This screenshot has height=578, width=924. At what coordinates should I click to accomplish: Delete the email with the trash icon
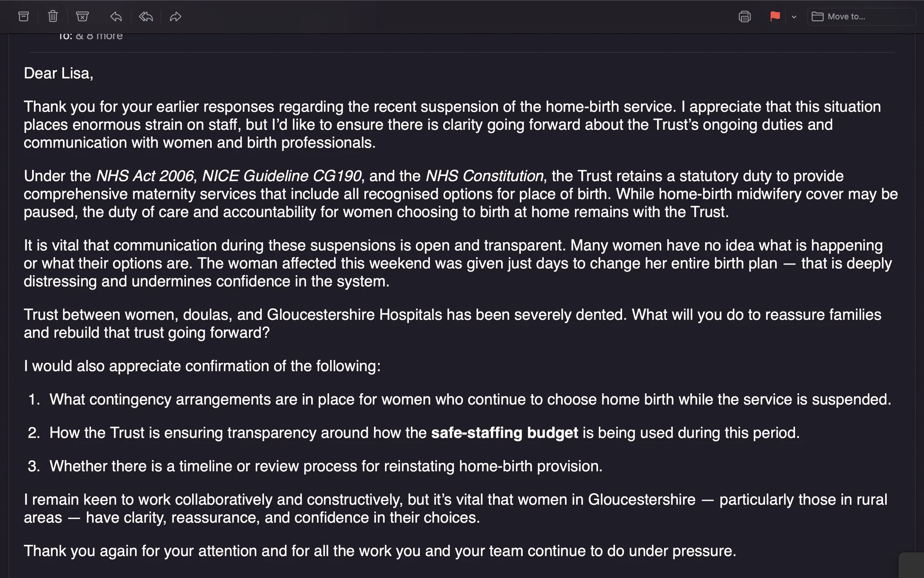tap(53, 16)
